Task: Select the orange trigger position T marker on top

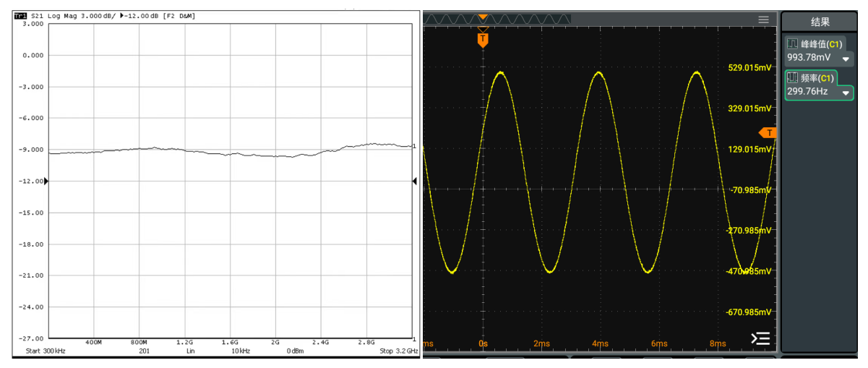Action: [483, 39]
